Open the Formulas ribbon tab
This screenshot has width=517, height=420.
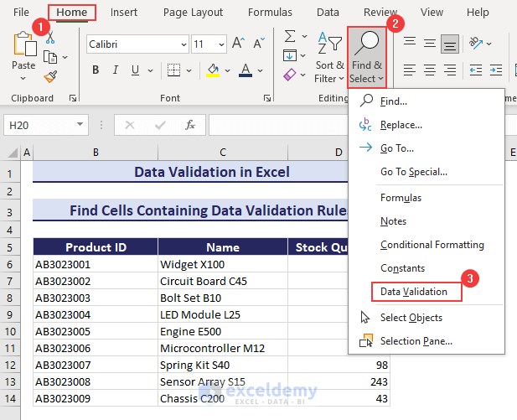(x=271, y=13)
